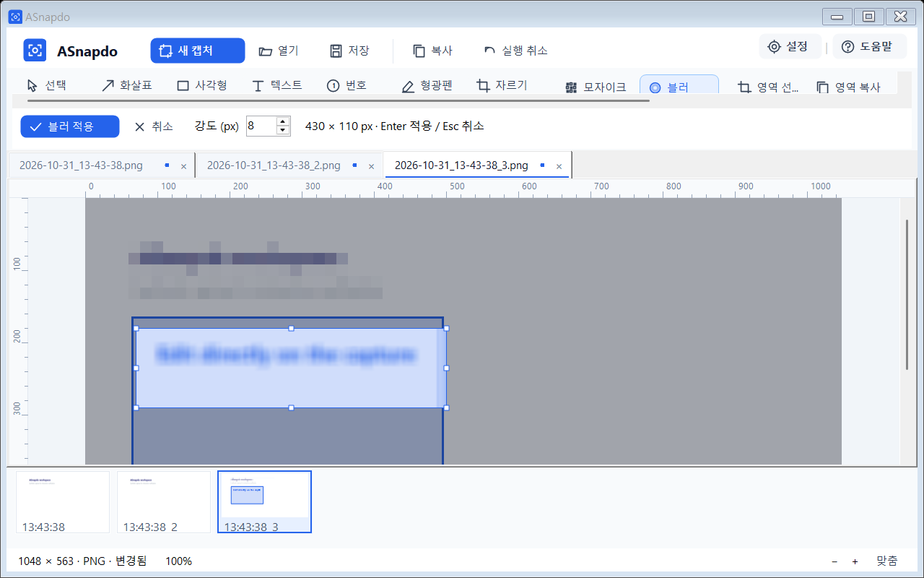The width and height of the screenshot is (924, 578).
Task: Open the thumbnail labeled 13:43:38_2
Action: (164, 502)
